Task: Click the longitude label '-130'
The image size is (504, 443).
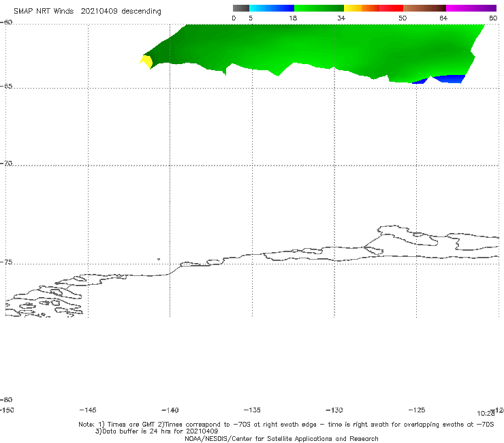Action: tap(334, 410)
